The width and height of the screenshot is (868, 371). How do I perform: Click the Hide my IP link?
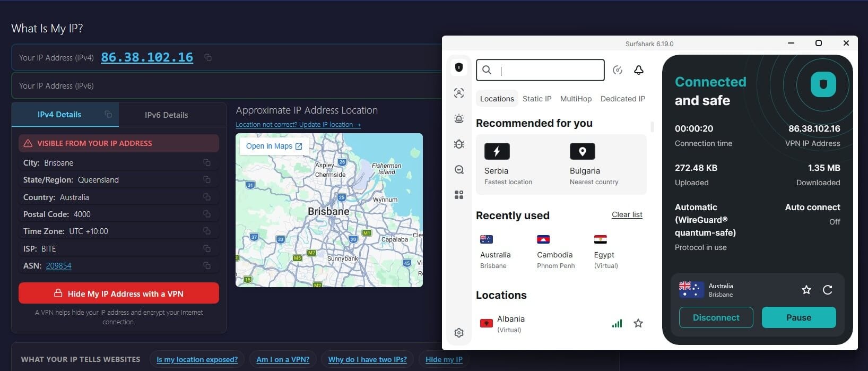pos(444,359)
